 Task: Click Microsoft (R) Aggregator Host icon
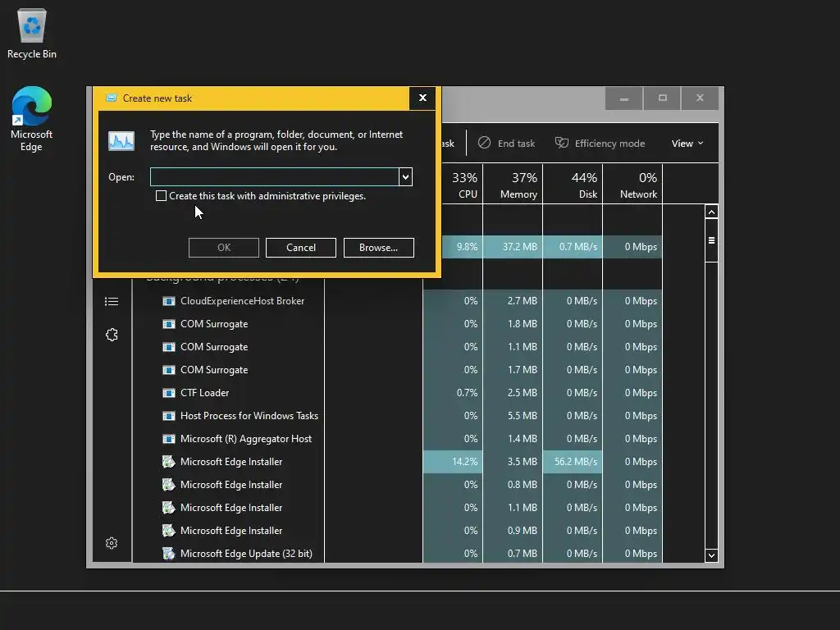coord(169,439)
